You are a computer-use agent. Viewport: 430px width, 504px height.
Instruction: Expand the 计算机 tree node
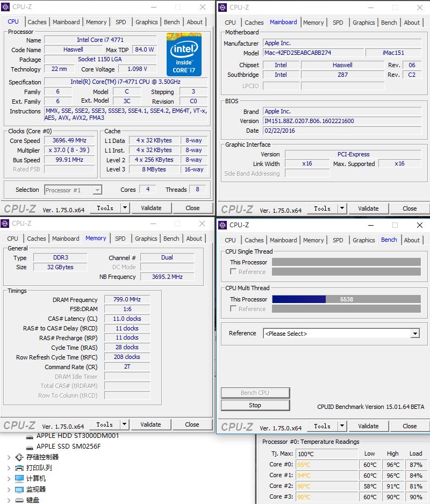coord(9,479)
